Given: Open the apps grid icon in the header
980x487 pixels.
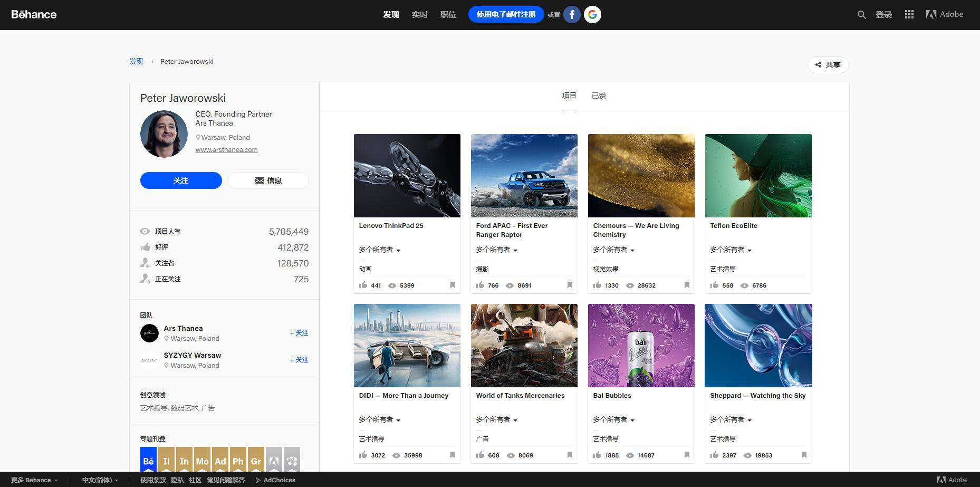Looking at the screenshot, I should 909,15.
